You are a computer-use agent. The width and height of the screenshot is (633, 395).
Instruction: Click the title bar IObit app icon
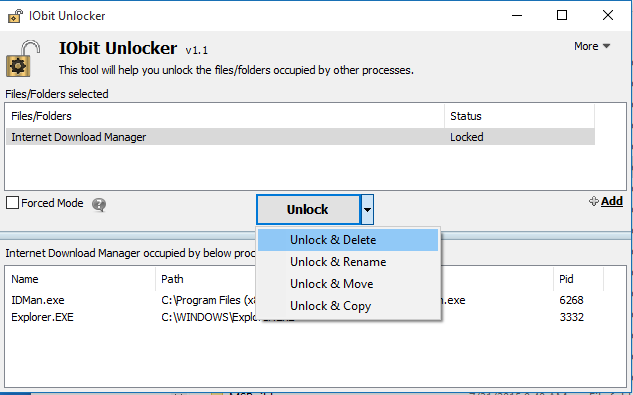[x=15, y=16]
